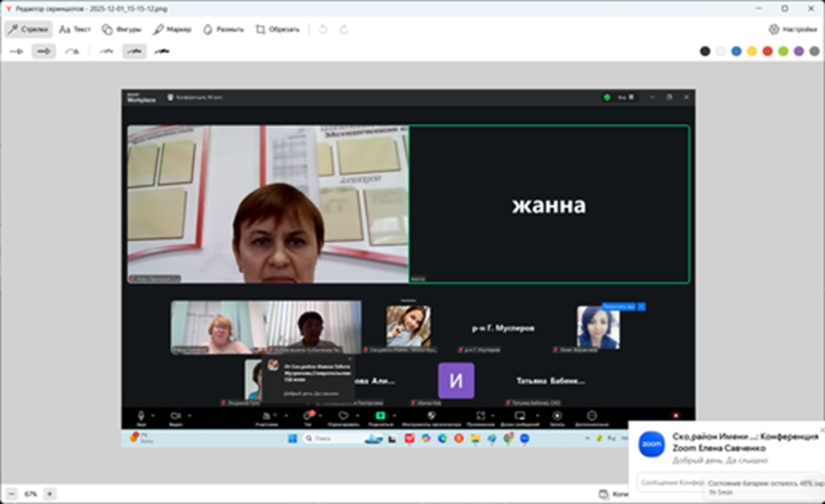
Task: Select the Фигуры shapes tool
Action: click(x=121, y=29)
